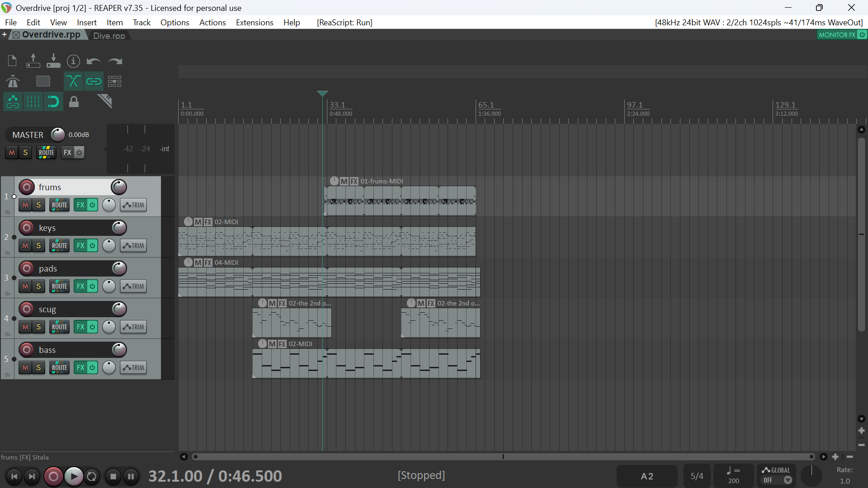Switch to the Dive.rpp project tab
The height and width of the screenshot is (488, 868).
[109, 35]
